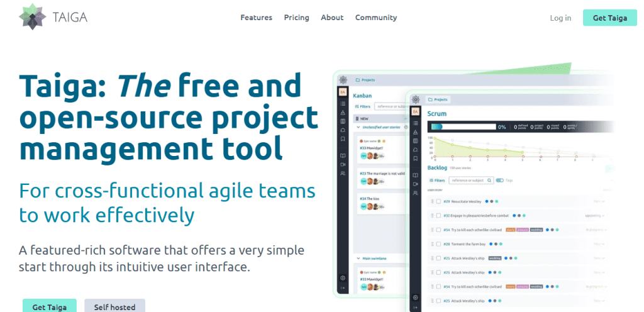Click the triangle icon in the Kanban sidebar
Image resolution: width=644 pixels, height=312 pixels.
tap(343, 113)
